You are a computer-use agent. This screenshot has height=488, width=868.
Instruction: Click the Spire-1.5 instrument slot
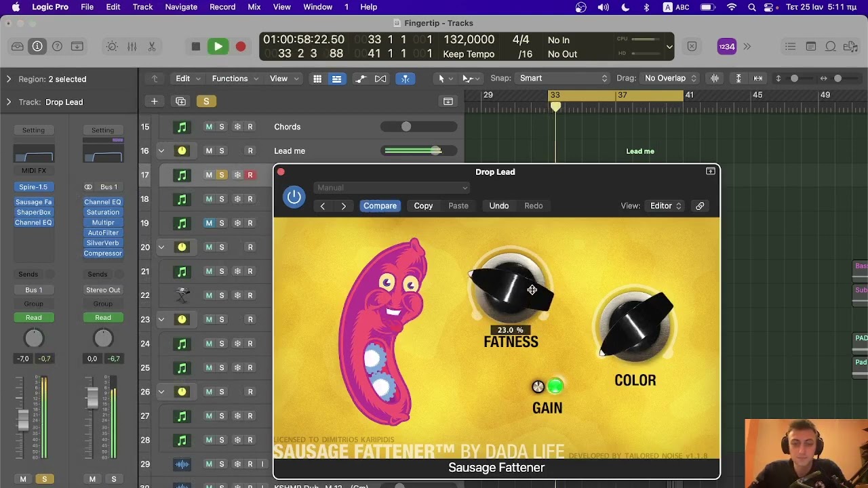(33, 187)
